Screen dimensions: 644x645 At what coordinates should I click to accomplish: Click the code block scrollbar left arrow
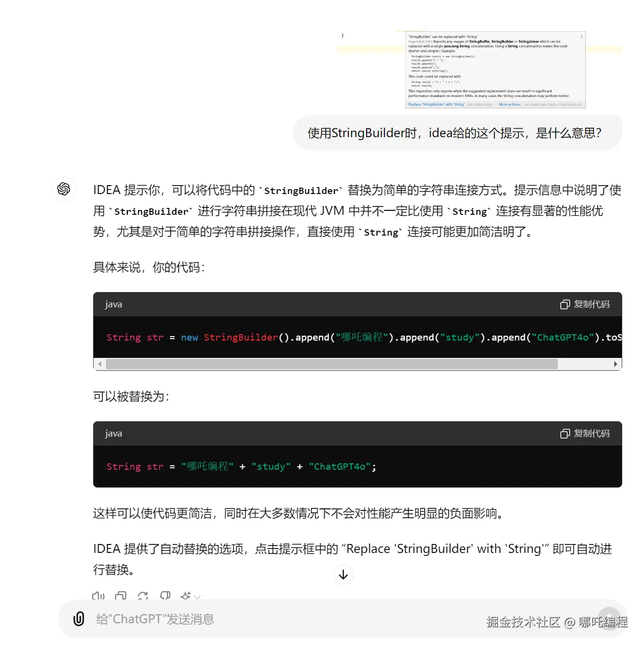tap(100, 364)
